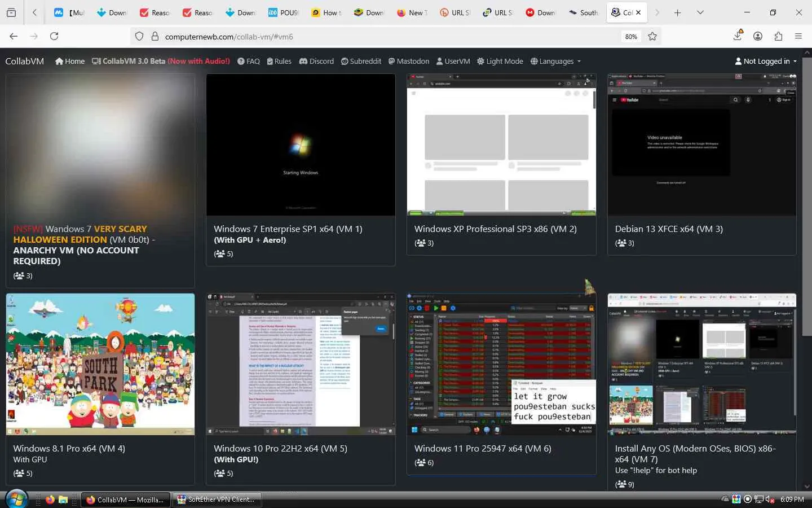
Task: Open the Windows 10 Pro 22H2 VM 5 thumbnail
Action: (x=301, y=364)
